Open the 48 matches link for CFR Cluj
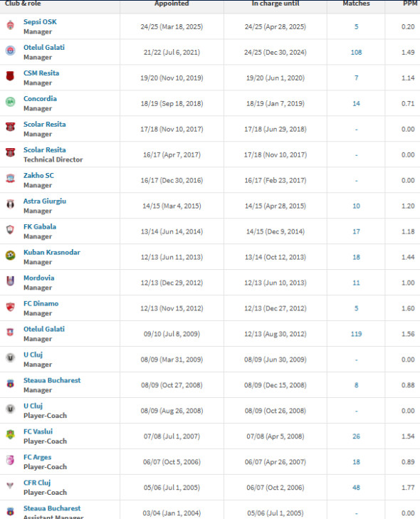This screenshot has height=519, width=420. (x=356, y=488)
